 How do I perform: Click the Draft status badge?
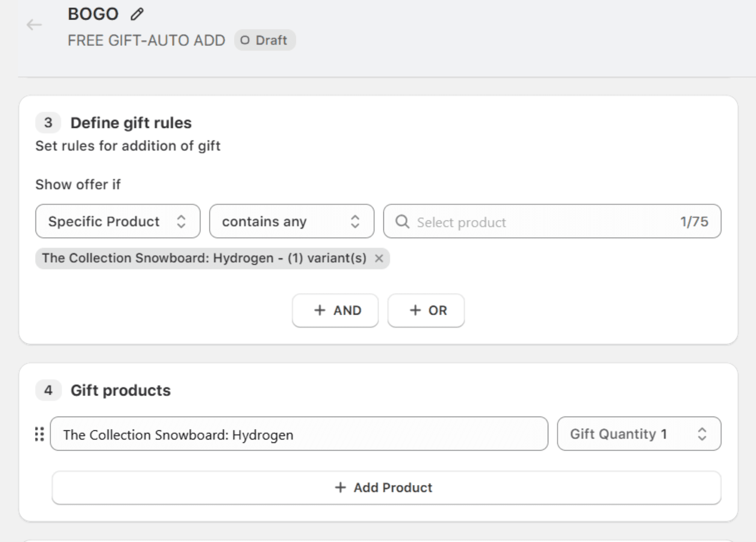pos(265,40)
